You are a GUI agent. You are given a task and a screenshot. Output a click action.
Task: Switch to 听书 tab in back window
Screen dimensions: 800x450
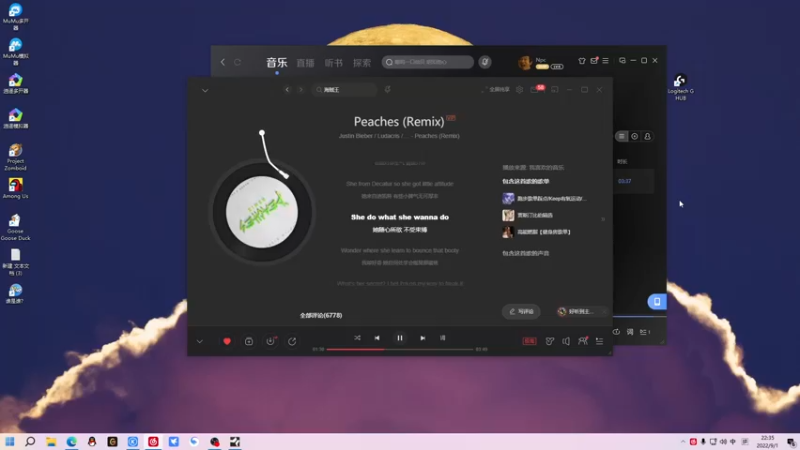coord(334,63)
